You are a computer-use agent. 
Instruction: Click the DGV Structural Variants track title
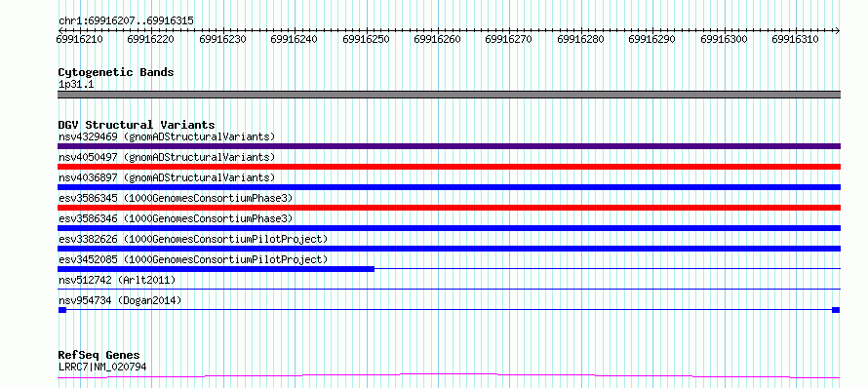(x=137, y=125)
